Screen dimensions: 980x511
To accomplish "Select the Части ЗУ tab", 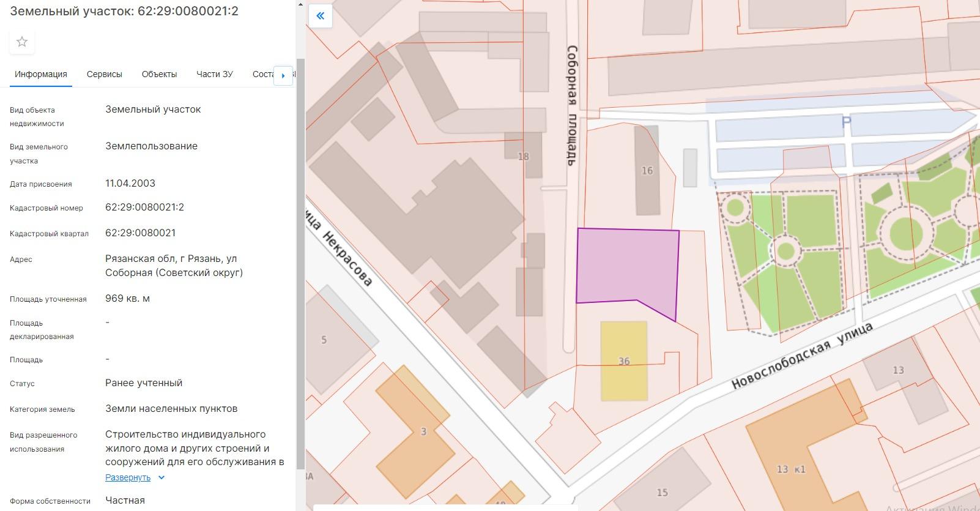I will coord(215,74).
